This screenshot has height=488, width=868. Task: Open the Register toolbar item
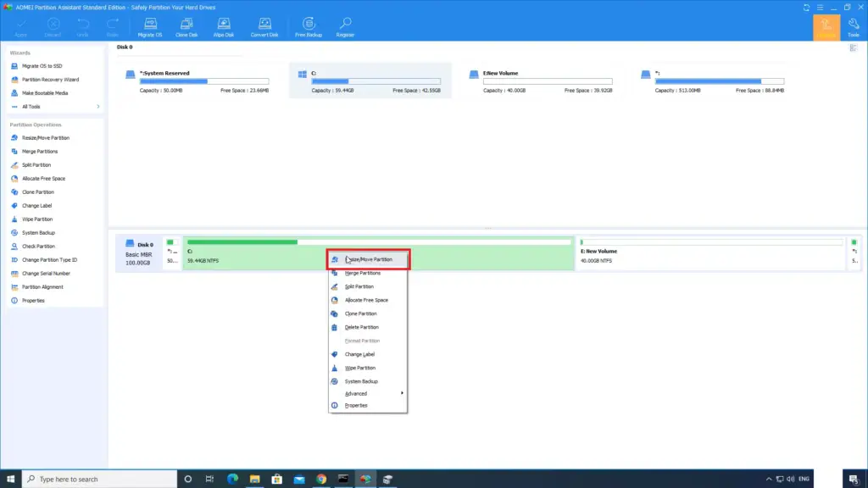345,27
